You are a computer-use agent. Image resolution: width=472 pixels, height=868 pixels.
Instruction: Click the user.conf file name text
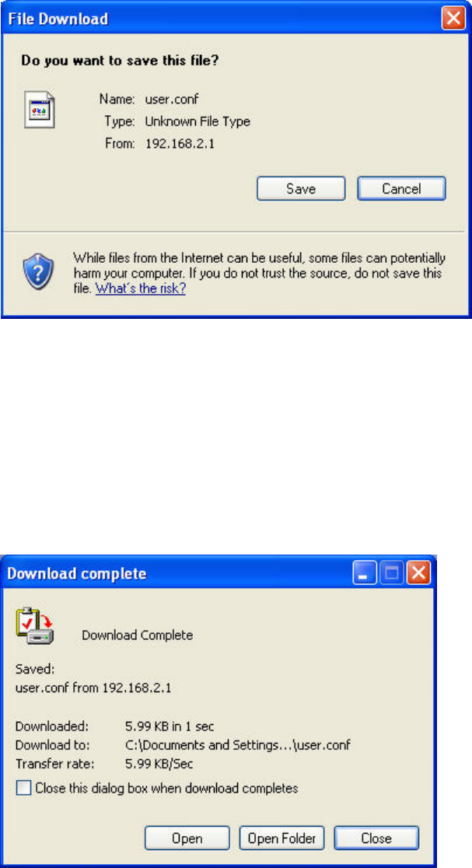point(172,100)
